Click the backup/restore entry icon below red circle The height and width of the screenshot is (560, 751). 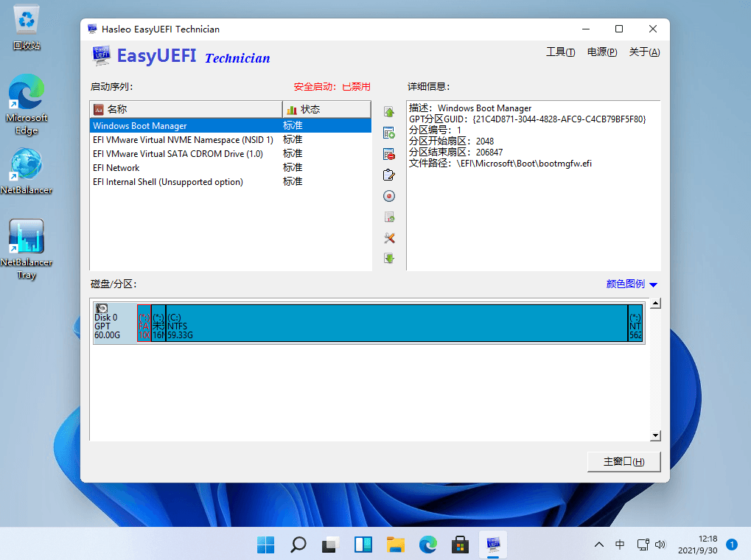click(x=389, y=217)
